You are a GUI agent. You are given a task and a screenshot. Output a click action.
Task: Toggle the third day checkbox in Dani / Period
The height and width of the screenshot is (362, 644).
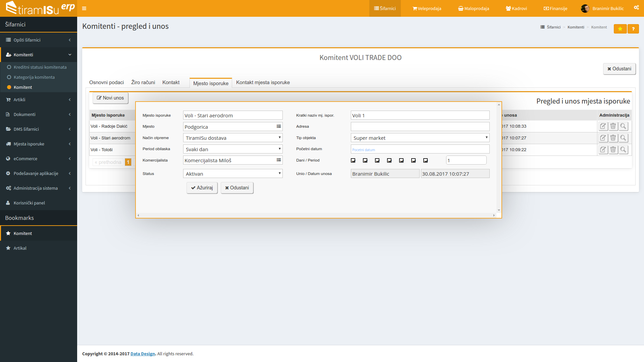(x=377, y=161)
